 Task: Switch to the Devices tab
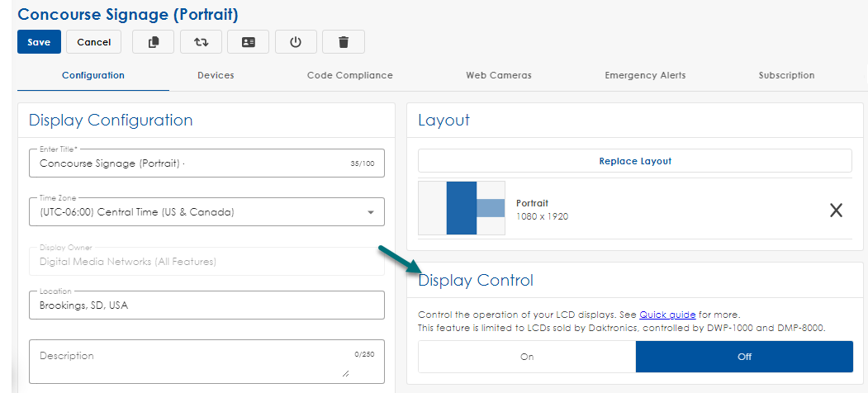(216, 75)
